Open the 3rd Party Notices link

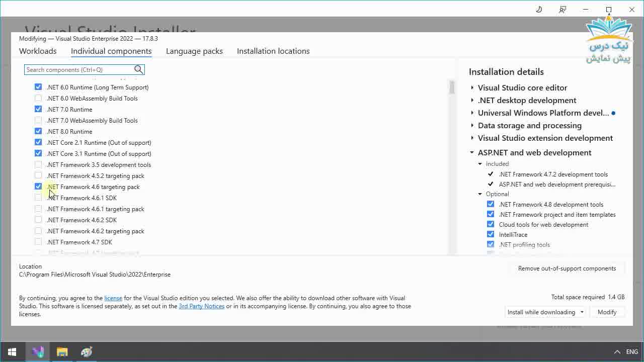[201, 306]
